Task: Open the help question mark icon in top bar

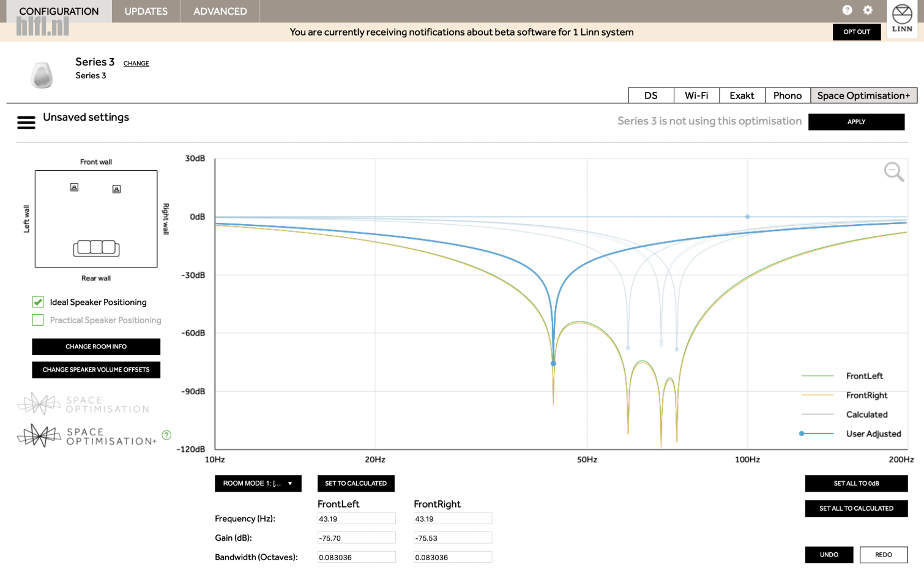Action: point(847,10)
